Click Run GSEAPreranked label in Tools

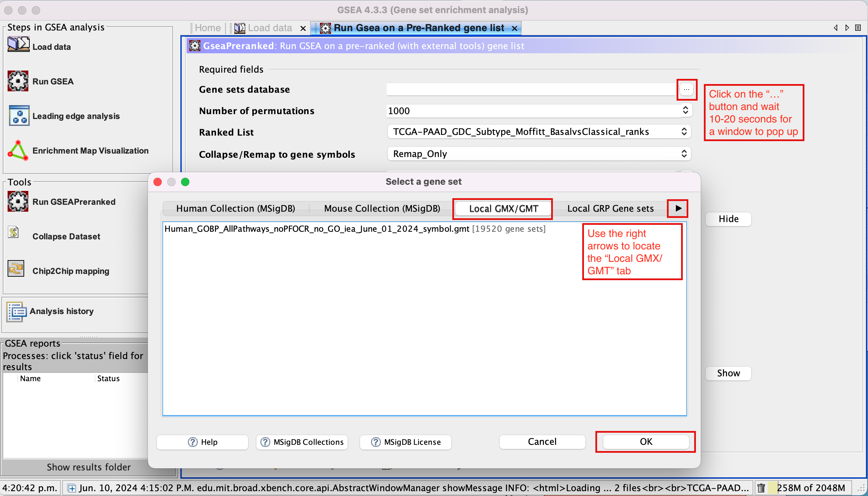tap(74, 202)
